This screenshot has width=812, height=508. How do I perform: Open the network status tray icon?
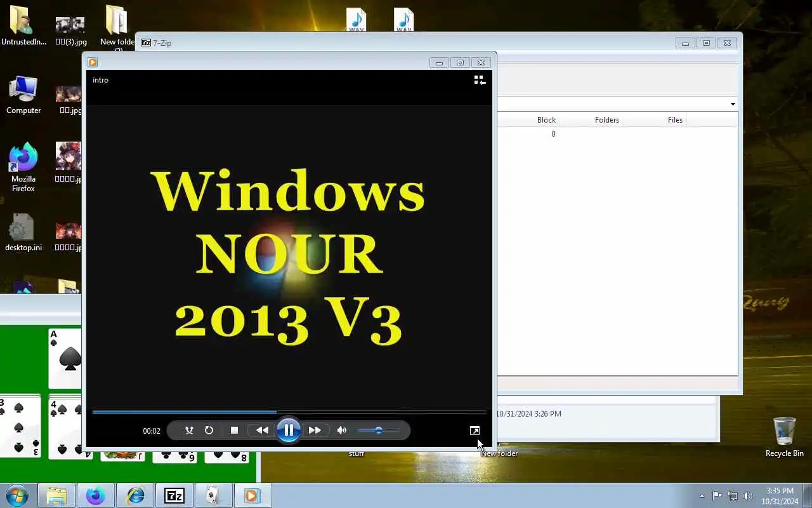(733, 496)
